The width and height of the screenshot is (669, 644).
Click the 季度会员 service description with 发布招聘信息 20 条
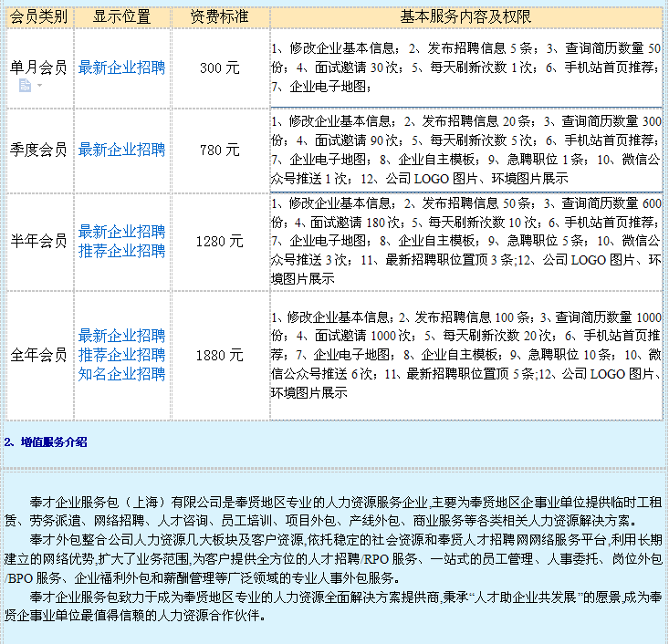[465, 151]
